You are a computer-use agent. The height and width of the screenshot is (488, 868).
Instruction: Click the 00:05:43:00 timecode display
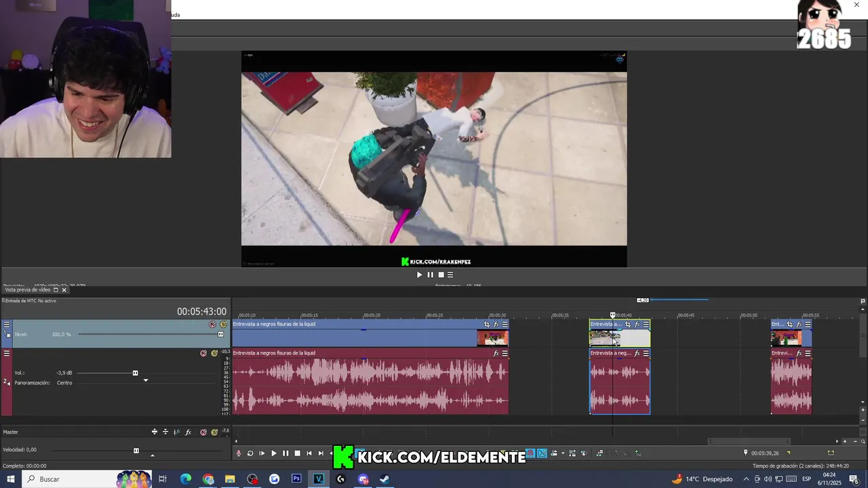point(201,312)
